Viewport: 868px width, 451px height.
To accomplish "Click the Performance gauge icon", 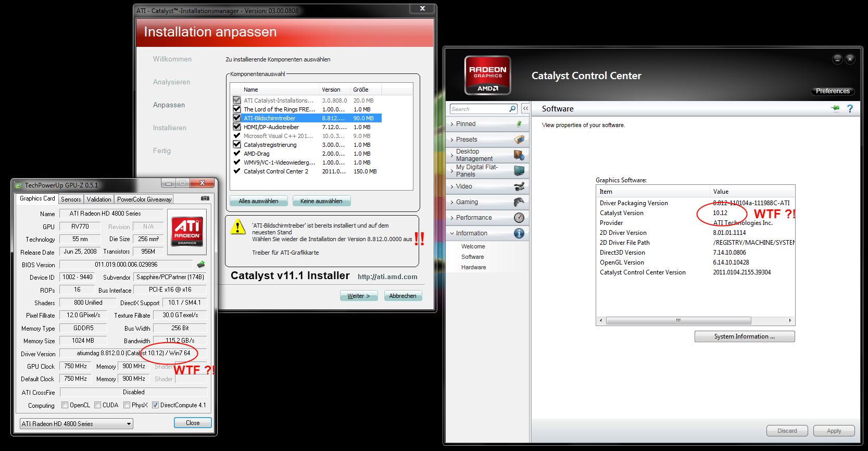I will [519, 218].
